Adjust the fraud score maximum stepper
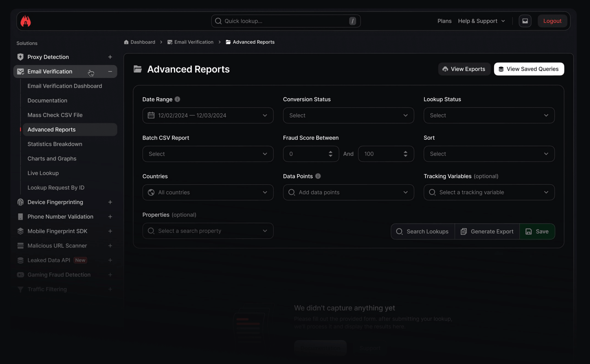Screen dimensions: 590x364 point(405,154)
